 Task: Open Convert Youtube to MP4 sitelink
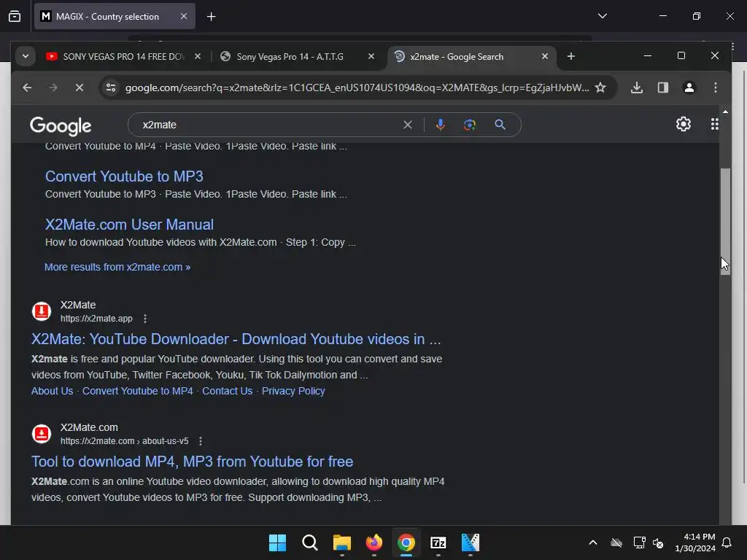click(x=138, y=391)
